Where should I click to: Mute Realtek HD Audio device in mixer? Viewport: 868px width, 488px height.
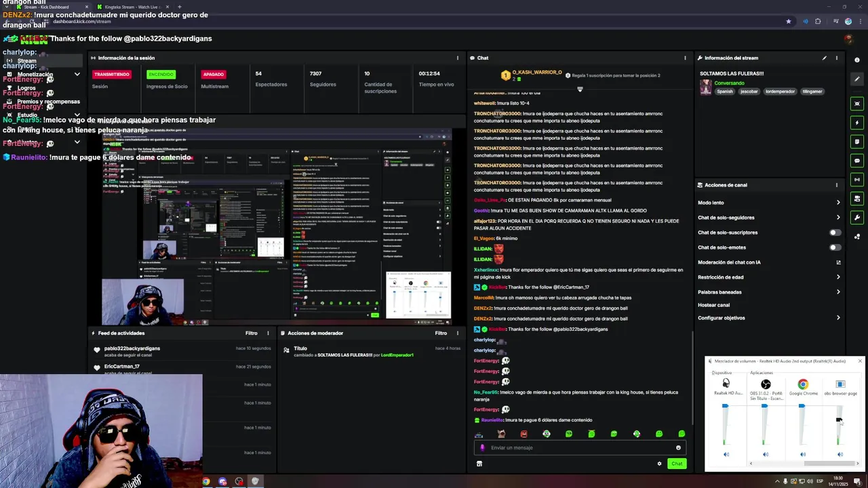[726, 454]
